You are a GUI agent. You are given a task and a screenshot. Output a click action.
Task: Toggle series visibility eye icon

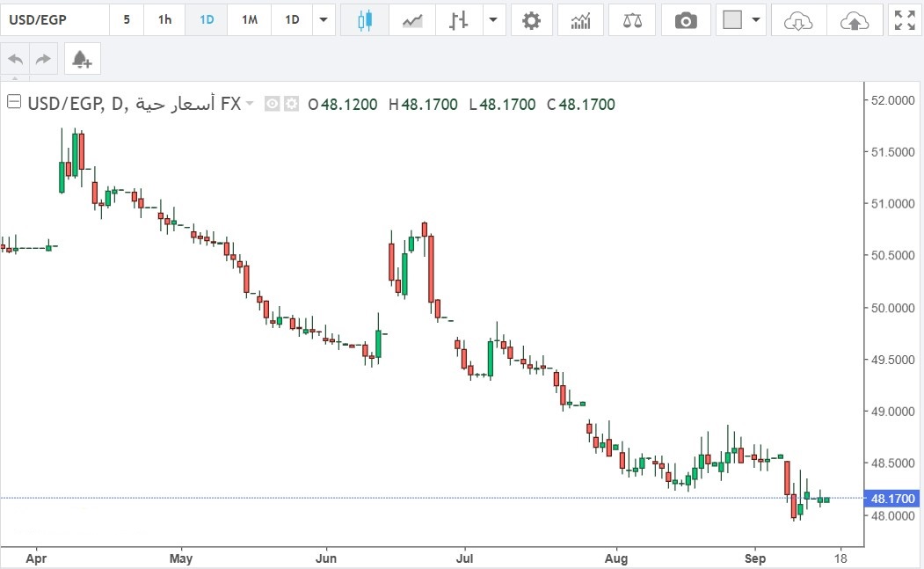click(272, 105)
